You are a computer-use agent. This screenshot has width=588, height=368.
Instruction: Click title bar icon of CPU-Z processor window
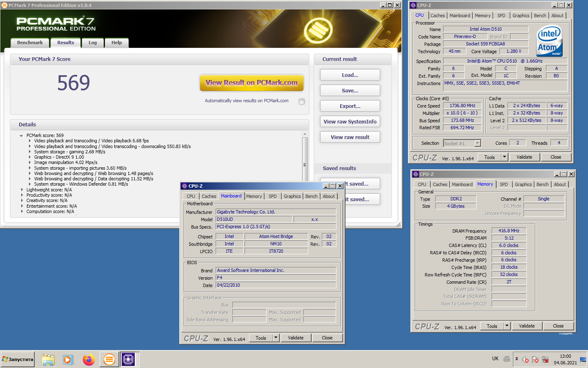pos(413,5)
